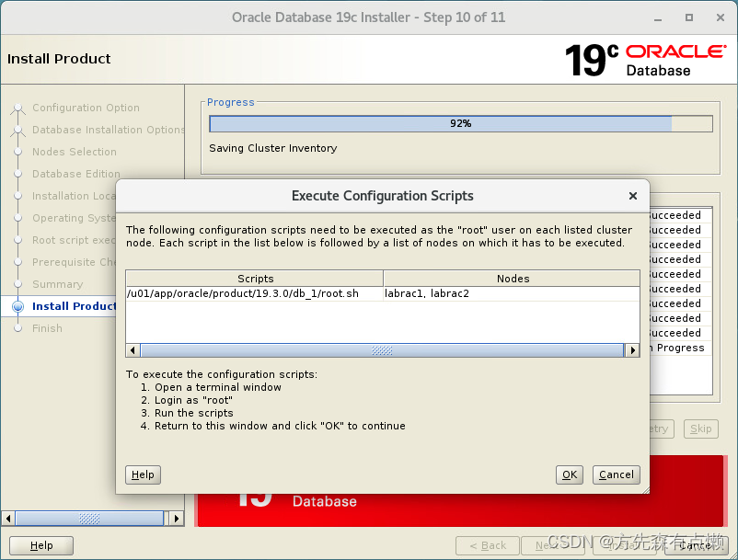Click the Back button in installer
The image size is (738, 560).
click(x=488, y=545)
